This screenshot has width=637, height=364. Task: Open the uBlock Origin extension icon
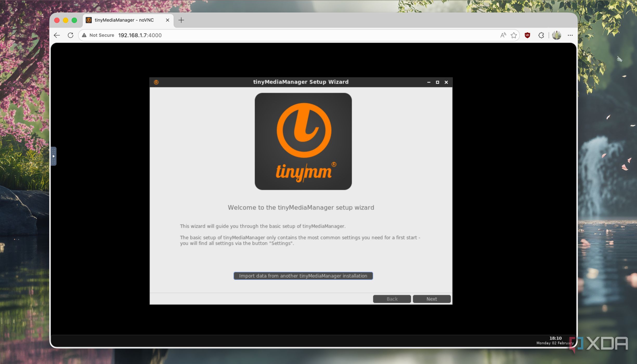(x=527, y=35)
